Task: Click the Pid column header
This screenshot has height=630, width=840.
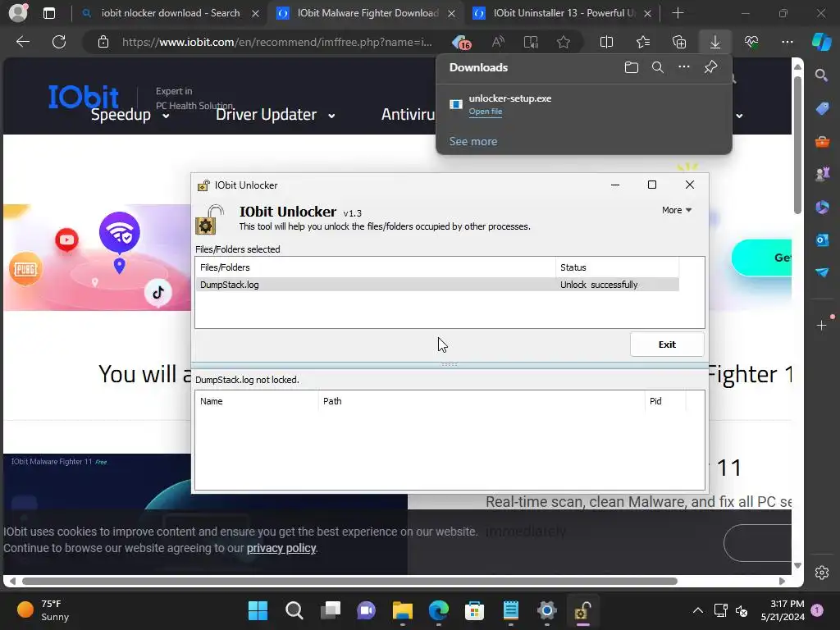Action: [664, 401]
